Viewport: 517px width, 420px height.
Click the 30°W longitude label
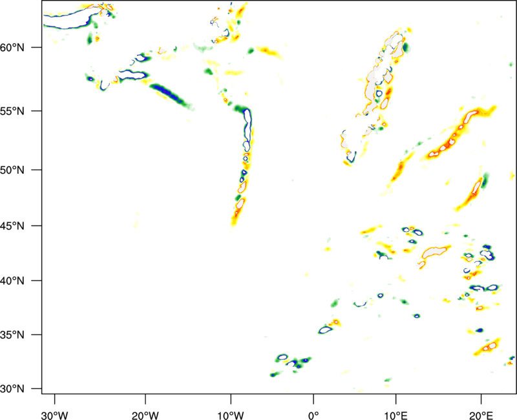point(54,415)
